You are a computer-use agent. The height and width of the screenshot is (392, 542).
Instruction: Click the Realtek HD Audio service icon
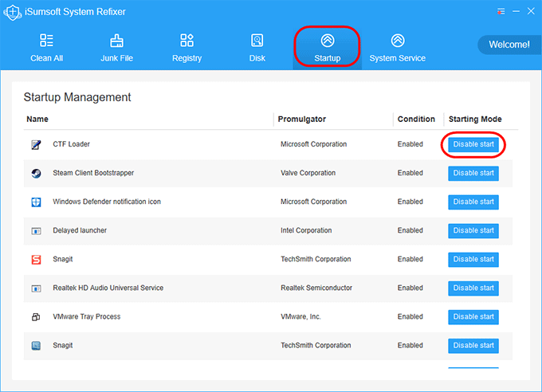[x=37, y=288]
